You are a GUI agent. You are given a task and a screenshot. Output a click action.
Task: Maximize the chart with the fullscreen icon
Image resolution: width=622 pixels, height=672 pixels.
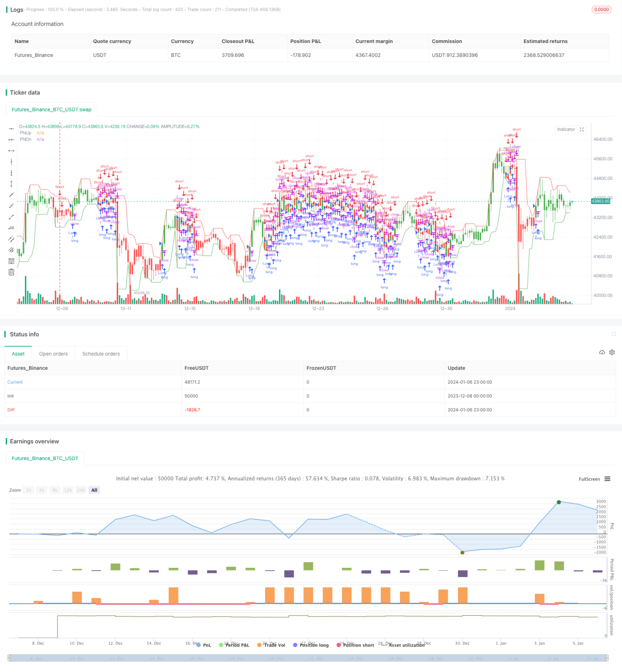coord(582,130)
